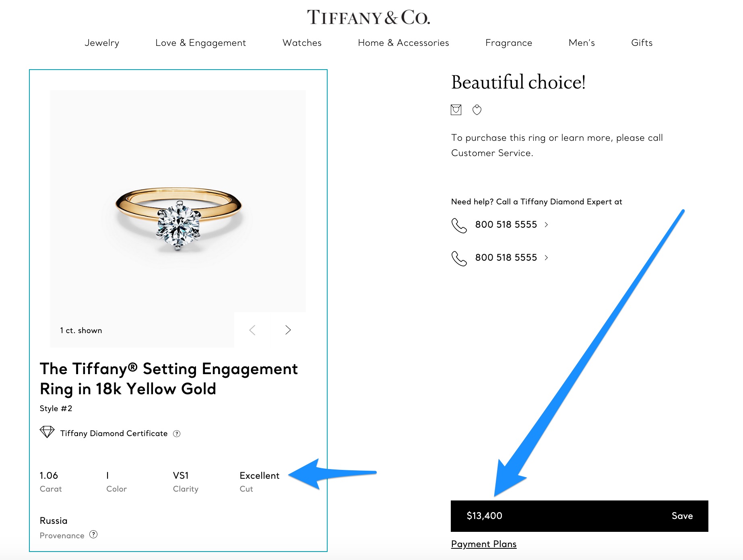Click the Tiffany Diamond Certificate diamond icon
Viewport: 743px width, 560px height.
47,432
